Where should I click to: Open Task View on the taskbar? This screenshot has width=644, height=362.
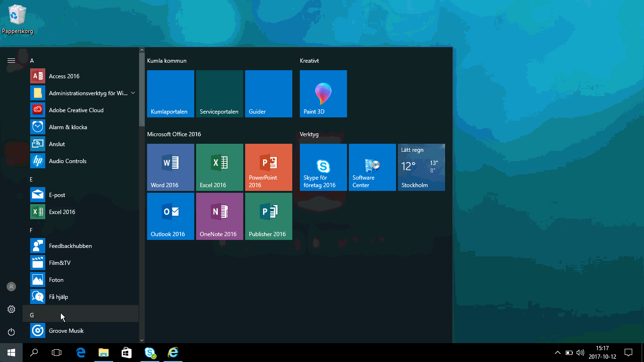point(57,353)
